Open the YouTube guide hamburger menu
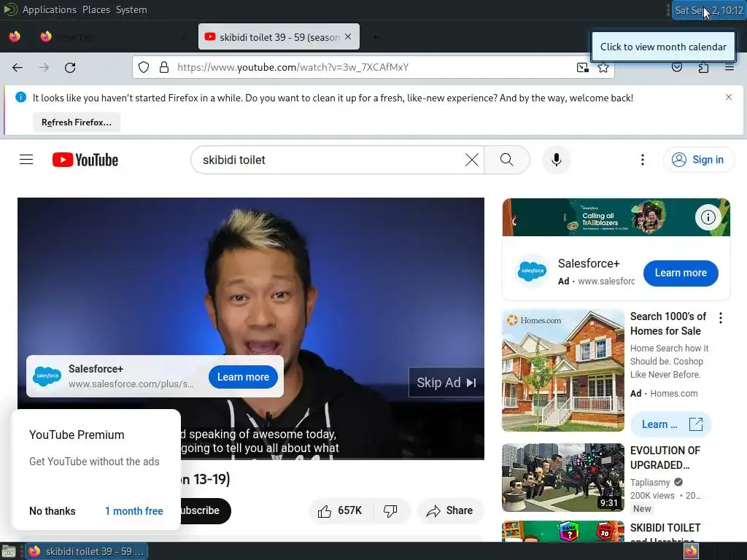This screenshot has height=560, width=747. tap(26, 160)
